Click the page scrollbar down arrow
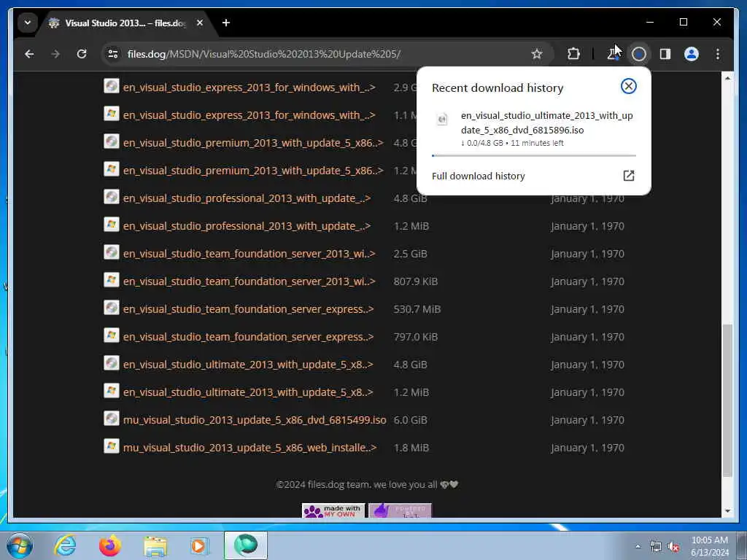The image size is (747, 560). (x=727, y=511)
